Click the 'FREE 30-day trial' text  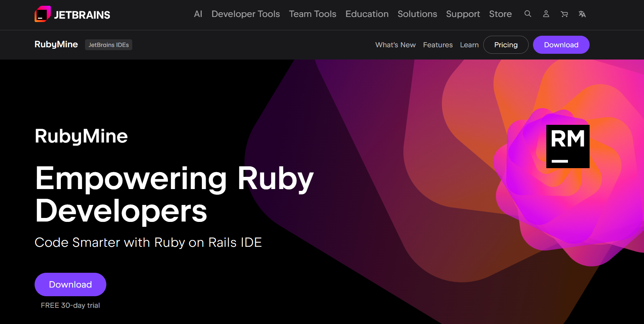pos(70,305)
